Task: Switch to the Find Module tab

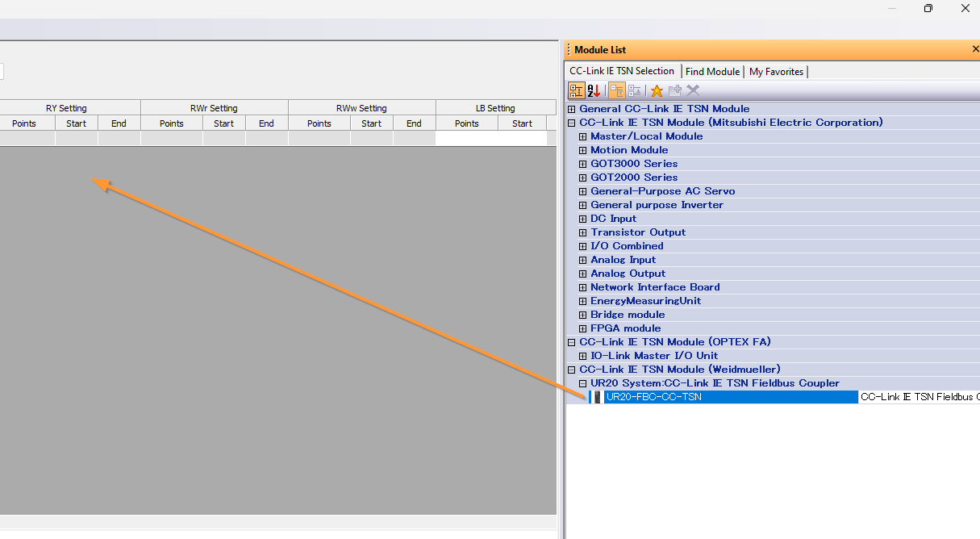Action: [x=712, y=72]
